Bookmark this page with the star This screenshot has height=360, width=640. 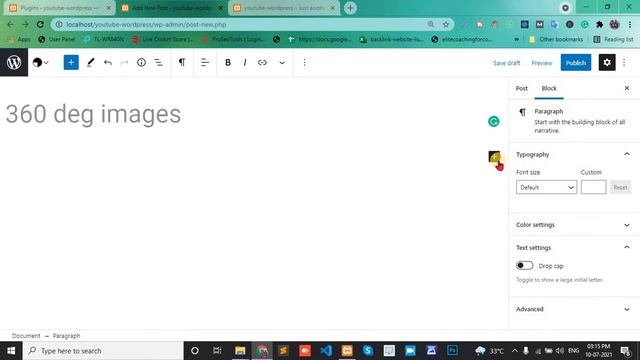tap(446, 24)
